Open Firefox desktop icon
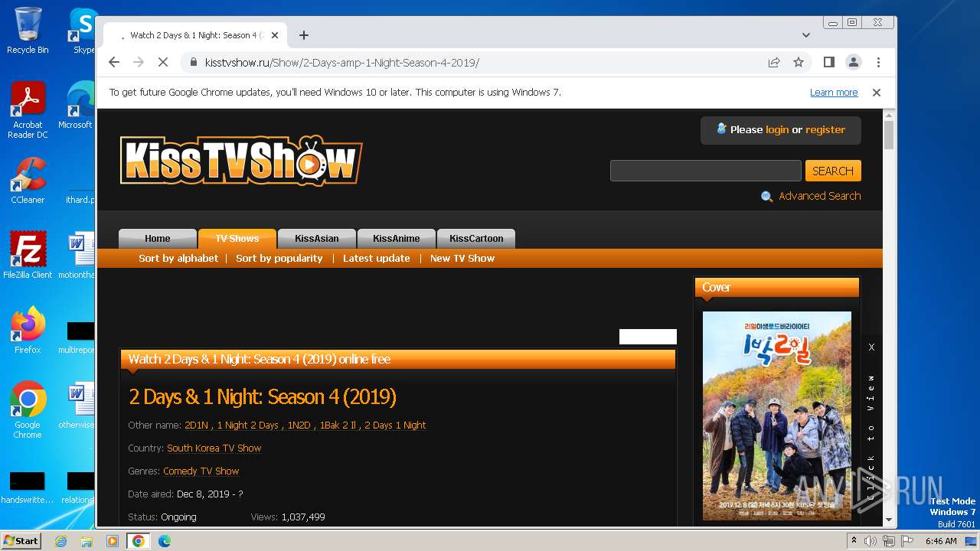 point(28,331)
